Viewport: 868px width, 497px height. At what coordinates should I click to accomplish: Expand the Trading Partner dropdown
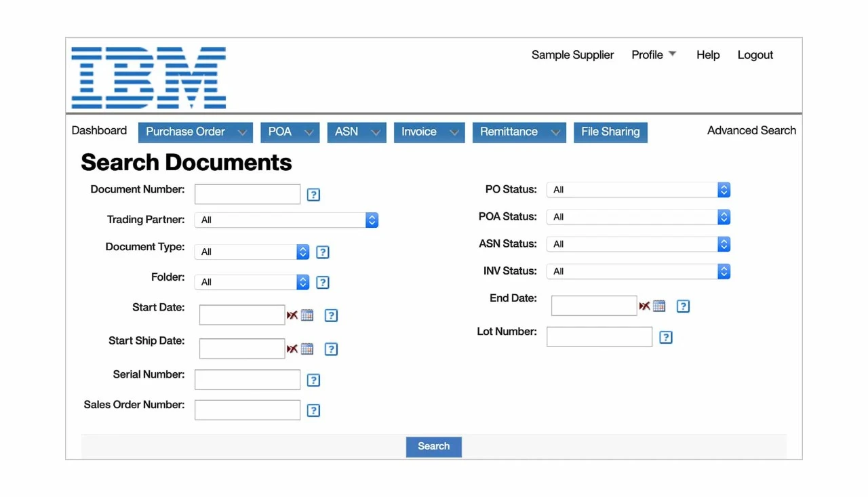286,220
